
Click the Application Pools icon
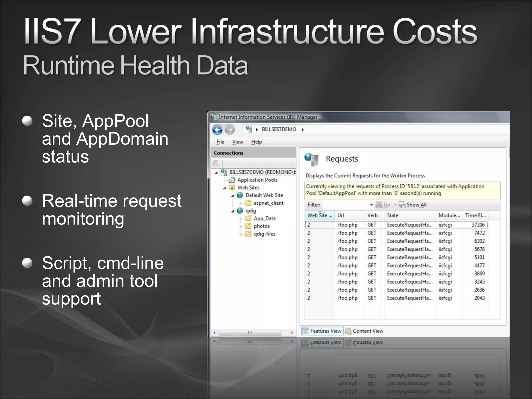[232, 180]
